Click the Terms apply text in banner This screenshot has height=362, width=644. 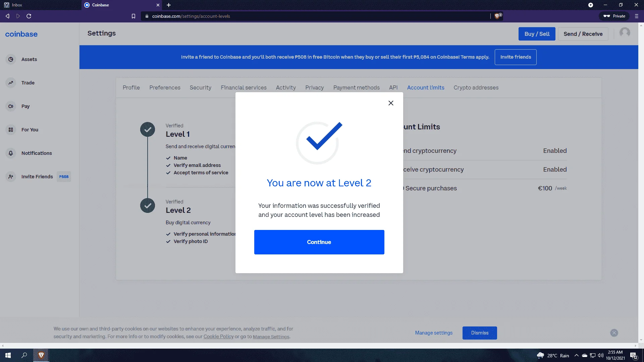(475, 57)
